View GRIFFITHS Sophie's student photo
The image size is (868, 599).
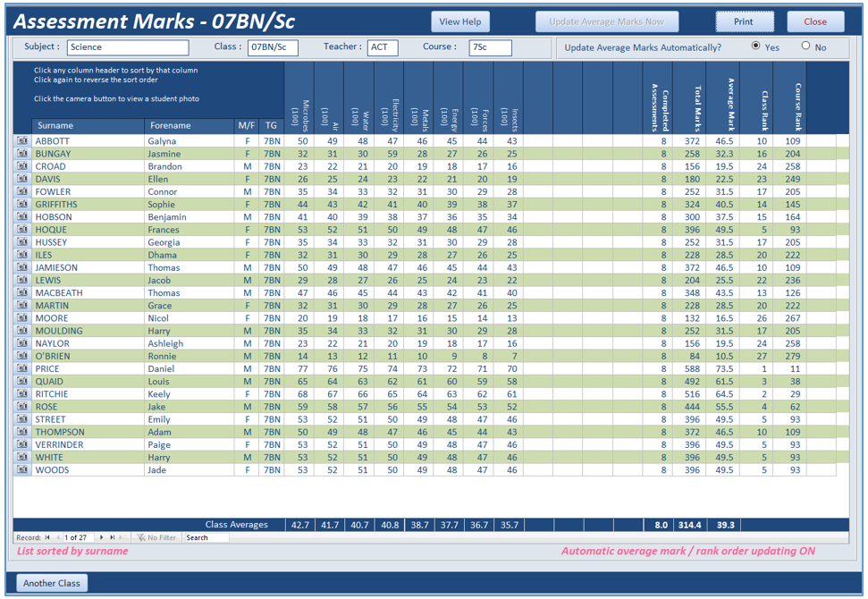[22, 204]
